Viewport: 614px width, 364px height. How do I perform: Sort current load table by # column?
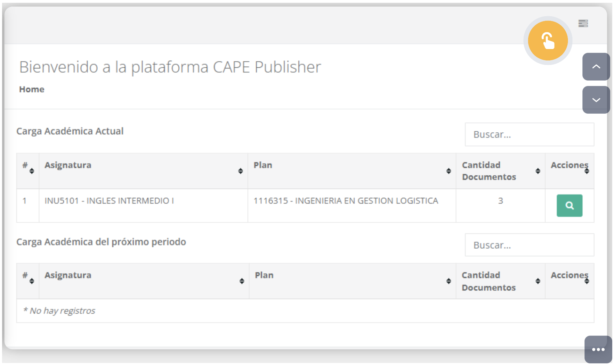pyautogui.click(x=28, y=171)
